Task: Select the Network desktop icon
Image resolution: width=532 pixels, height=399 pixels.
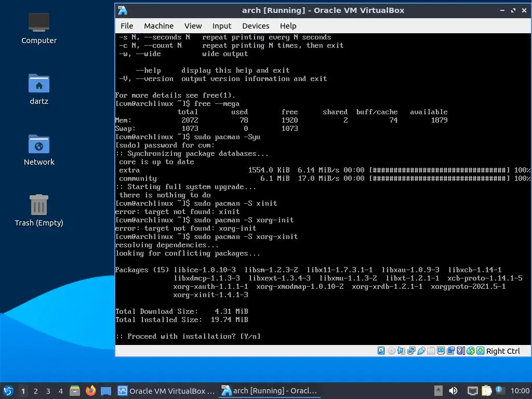Action: (38, 150)
